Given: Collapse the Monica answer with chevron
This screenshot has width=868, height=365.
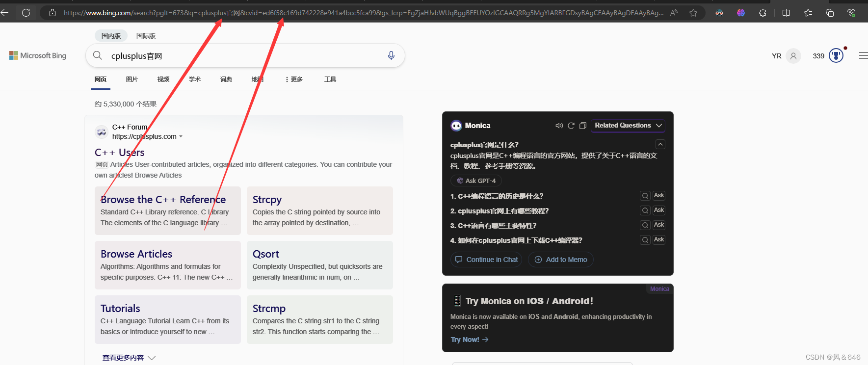Looking at the screenshot, I should click(x=660, y=144).
